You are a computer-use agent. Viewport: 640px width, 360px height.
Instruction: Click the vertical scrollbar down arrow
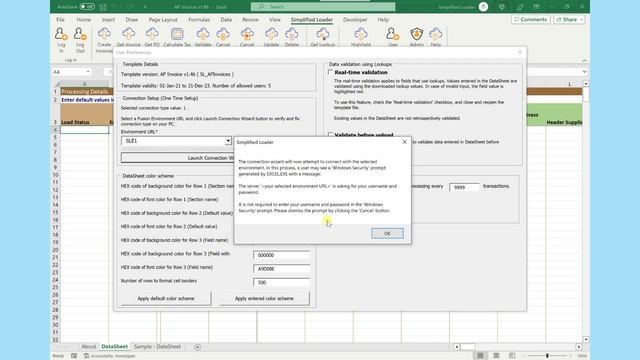tap(586, 339)
